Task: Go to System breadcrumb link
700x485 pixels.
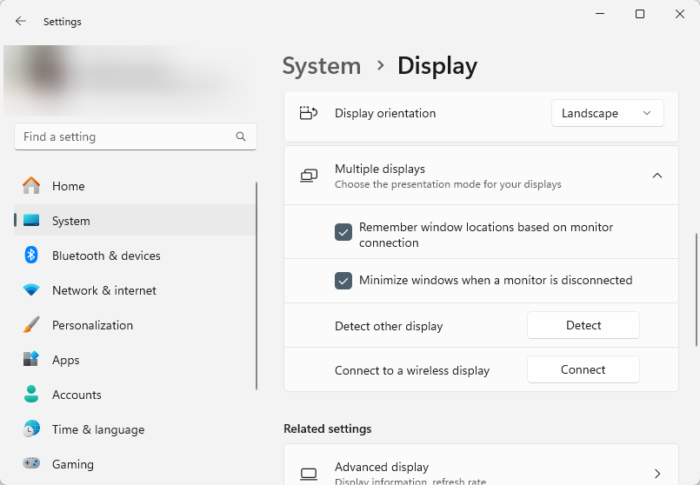Action: tap(321, 66)
